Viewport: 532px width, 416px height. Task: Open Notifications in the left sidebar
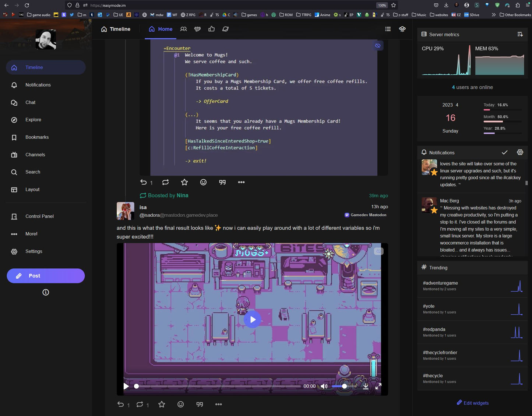[x=38, y=85]
